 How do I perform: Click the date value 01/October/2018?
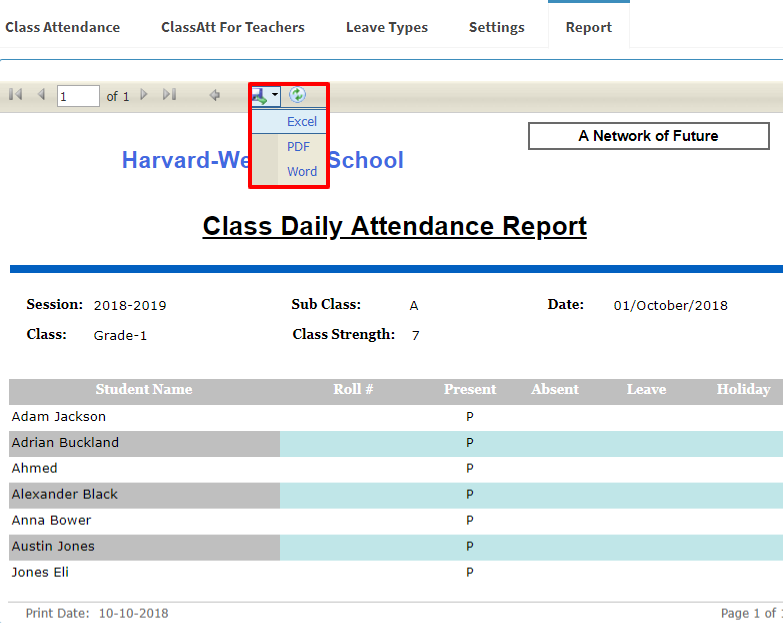click(671, 306)
